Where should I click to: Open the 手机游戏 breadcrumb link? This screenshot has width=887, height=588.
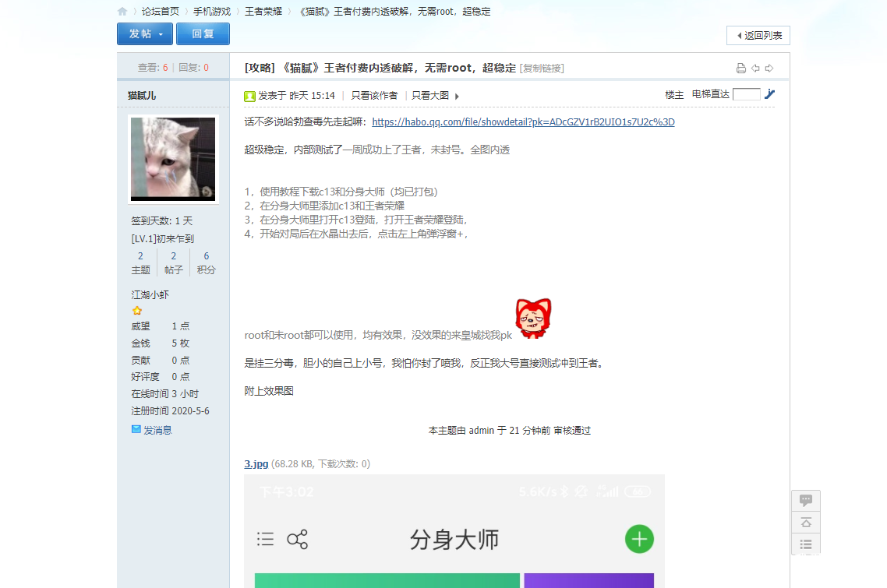pyautogui.click(x=212, y=12)
